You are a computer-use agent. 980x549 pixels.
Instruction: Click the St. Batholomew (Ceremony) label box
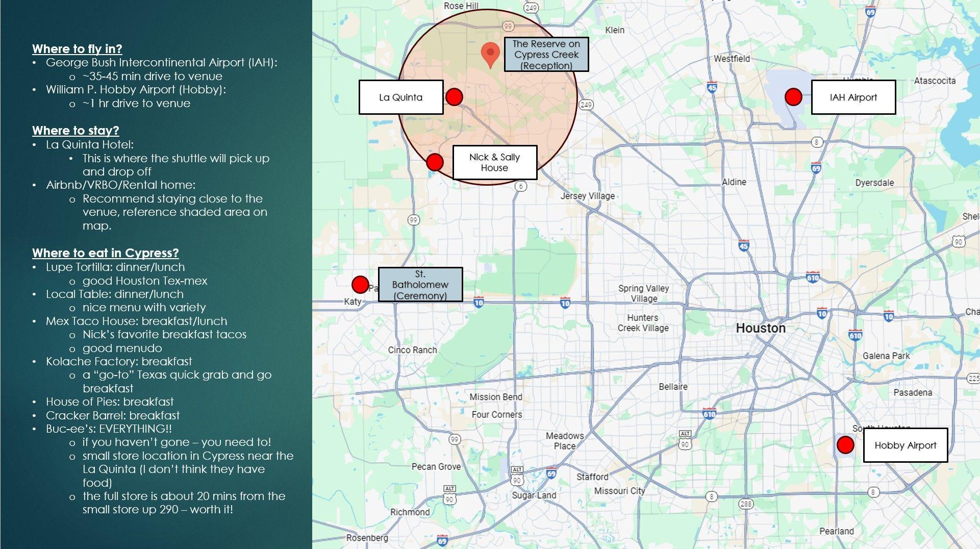(x=420, y=285)
